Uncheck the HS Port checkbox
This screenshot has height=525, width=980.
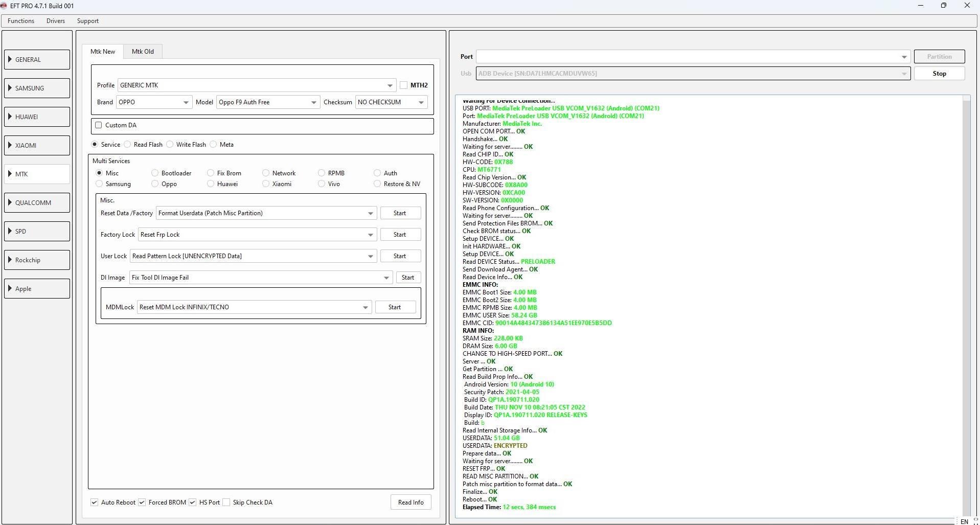(x=193, y=503)
